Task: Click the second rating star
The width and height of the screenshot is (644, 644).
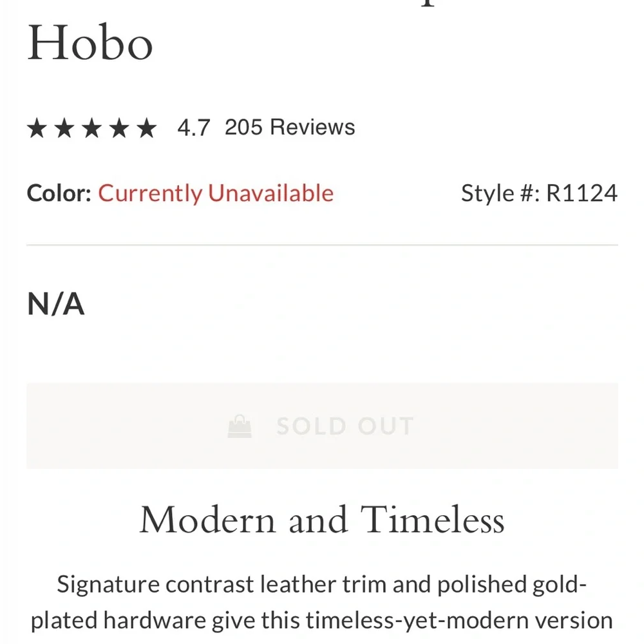Action: pos(64,128)
